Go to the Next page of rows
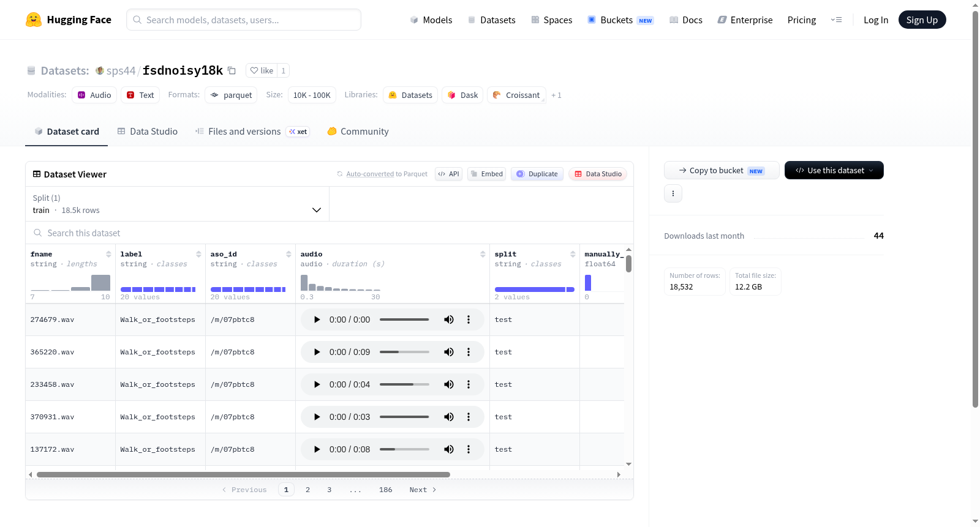Screen dimensions: 980x527 point(423,490)
